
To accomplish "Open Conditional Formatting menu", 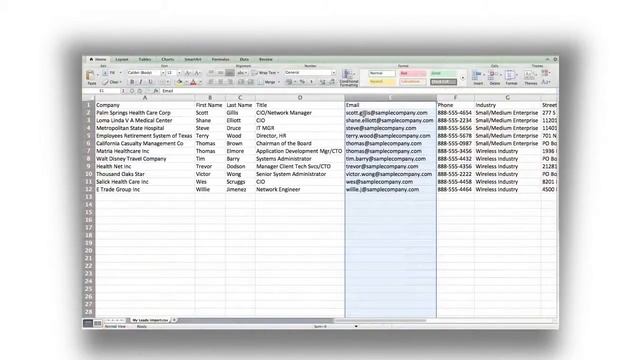I will [x=348, y=78].
